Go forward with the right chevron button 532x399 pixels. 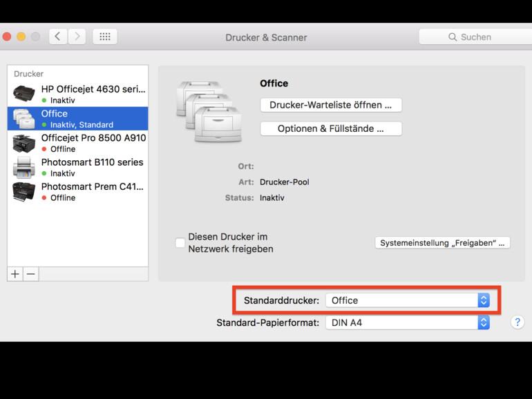pyautogui.click(x=77, y=37)
